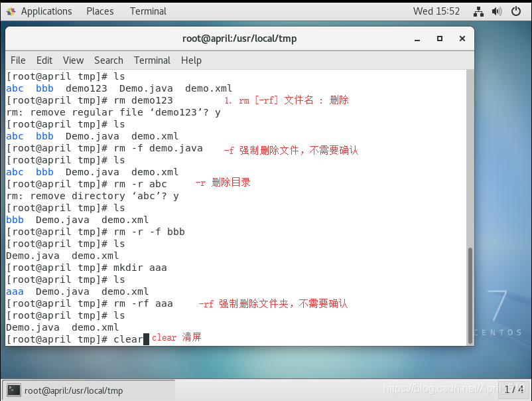The image size is (532, 401).
Task: Click the power icon in top bar
Action: (516, 11)
